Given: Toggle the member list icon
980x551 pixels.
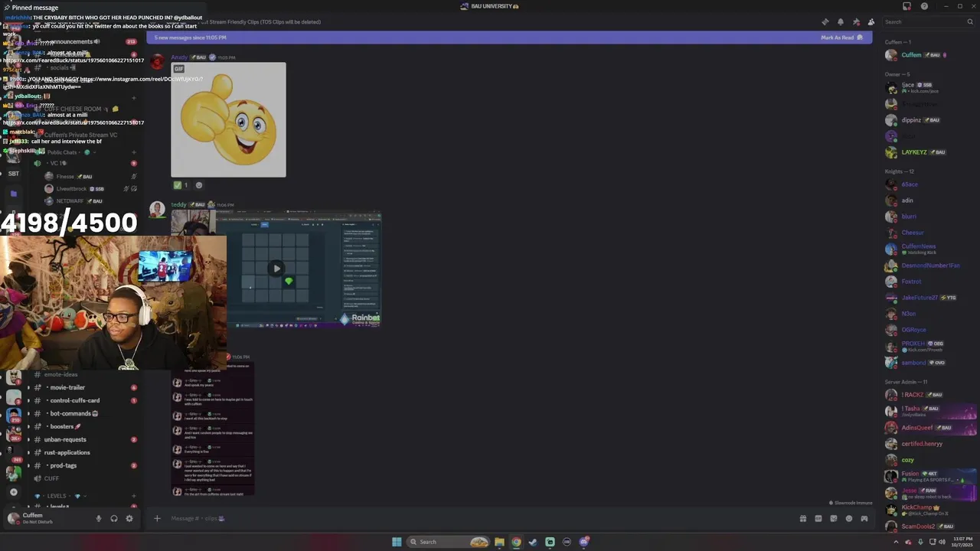Looking at the screenshot, I should [x=871, y=22].
